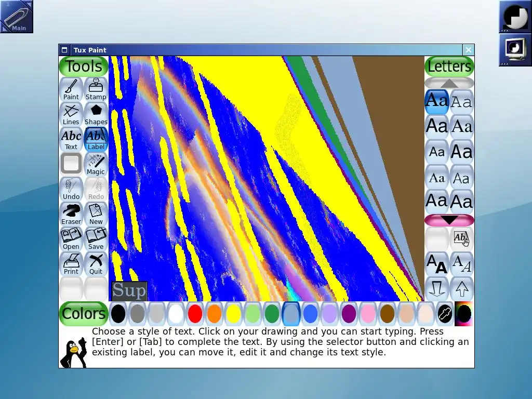Toggle italic text style
Image resolution: width=532 pixels, height=399 pixels.
click(x=461, y=264)
